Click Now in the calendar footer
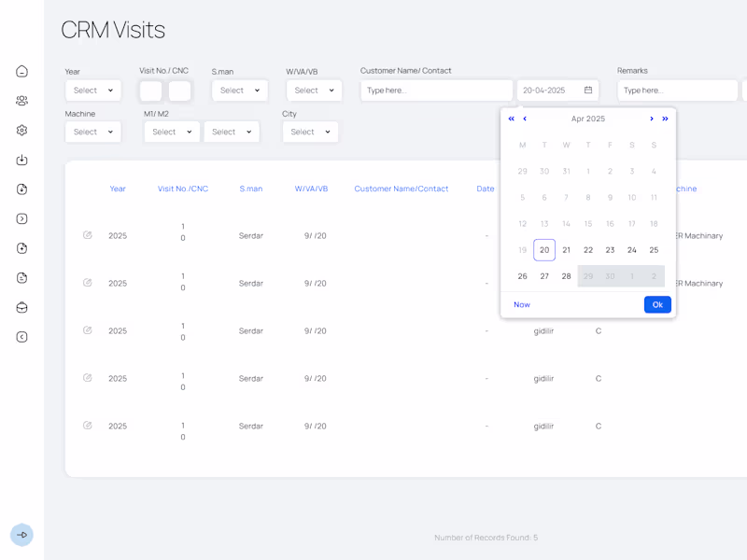Screen dimensions: 747x560 pos(521,304)
